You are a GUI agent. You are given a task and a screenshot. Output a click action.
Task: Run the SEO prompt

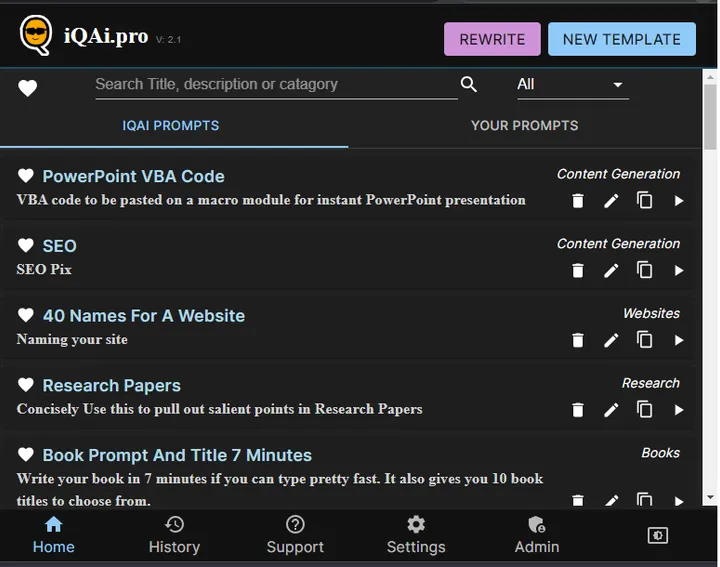tap(679, 271)
